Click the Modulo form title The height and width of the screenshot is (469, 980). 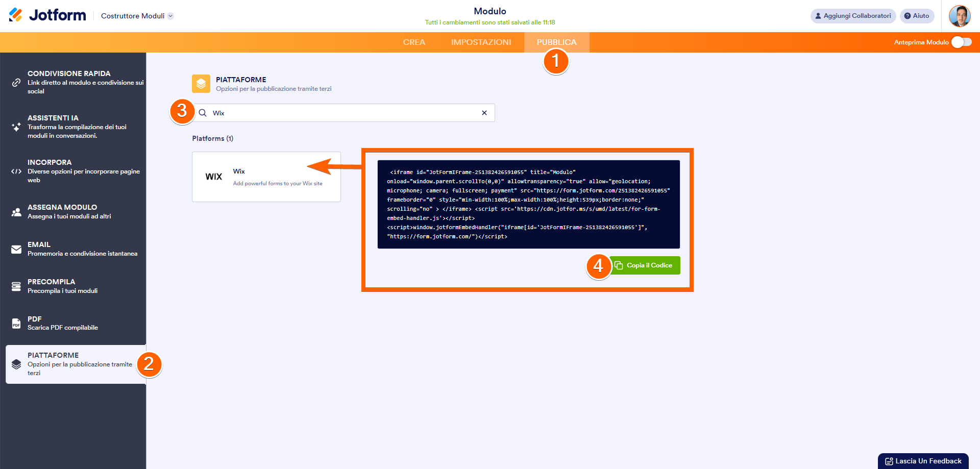pyautogui.click(x=490, y=11)
